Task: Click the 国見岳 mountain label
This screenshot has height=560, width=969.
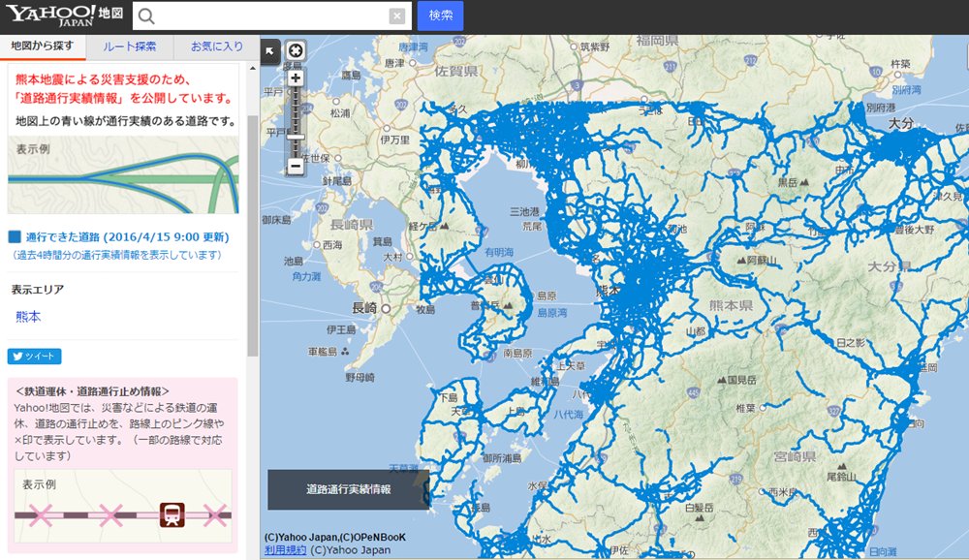Action: click(x=736, y=380)
